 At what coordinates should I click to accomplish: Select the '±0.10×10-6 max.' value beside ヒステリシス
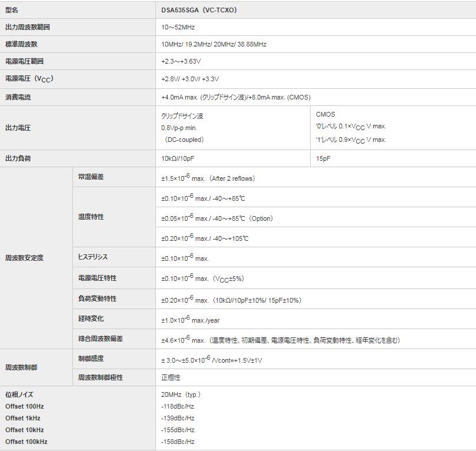pyautogui.click(x=185, y=258)
